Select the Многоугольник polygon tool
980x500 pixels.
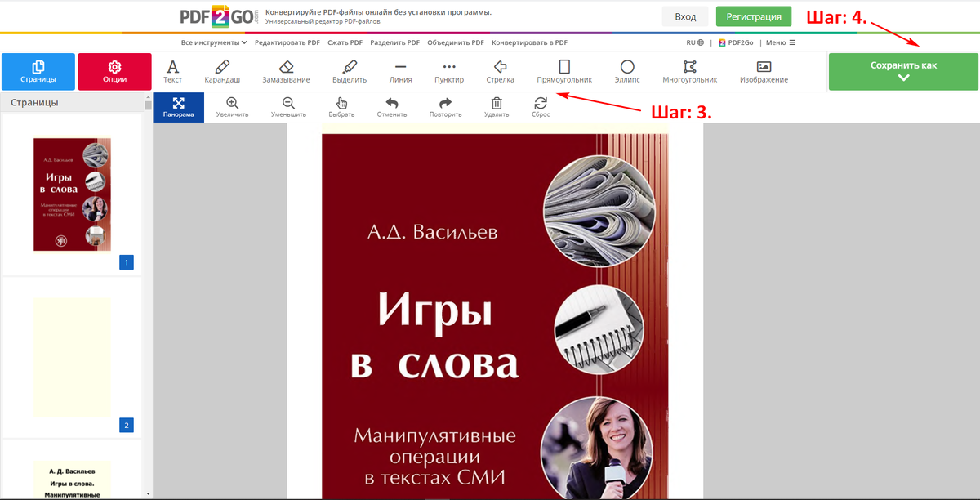(x=690, y=72)
